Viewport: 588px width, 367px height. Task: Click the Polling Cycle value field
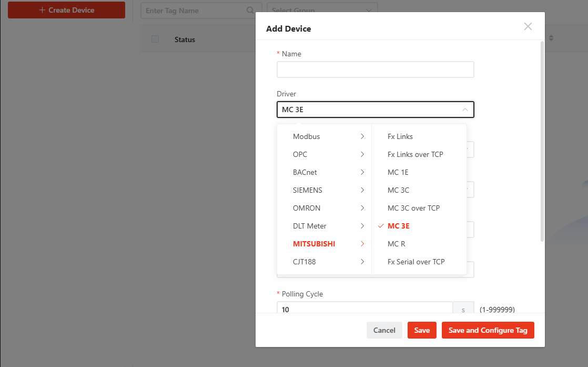364,309
